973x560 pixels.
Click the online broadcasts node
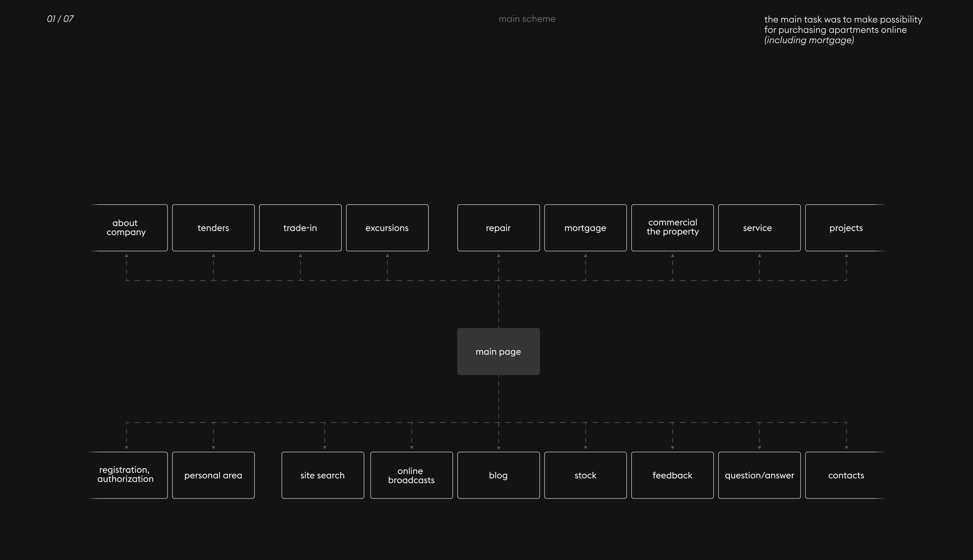coord(411,475)
